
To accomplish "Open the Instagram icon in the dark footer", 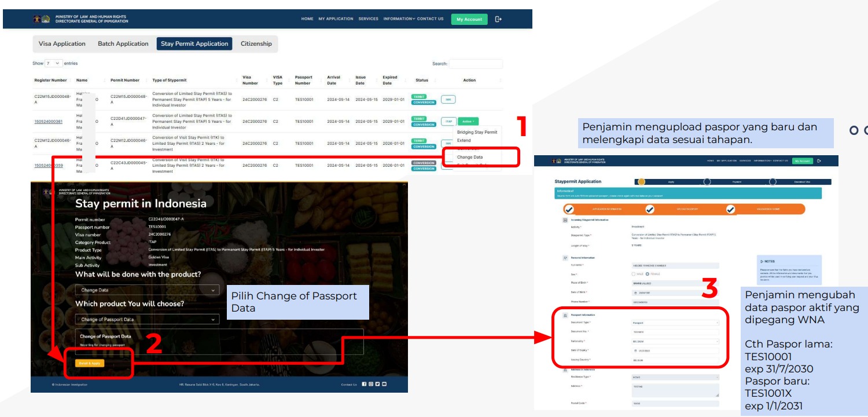I will (371, 384).
